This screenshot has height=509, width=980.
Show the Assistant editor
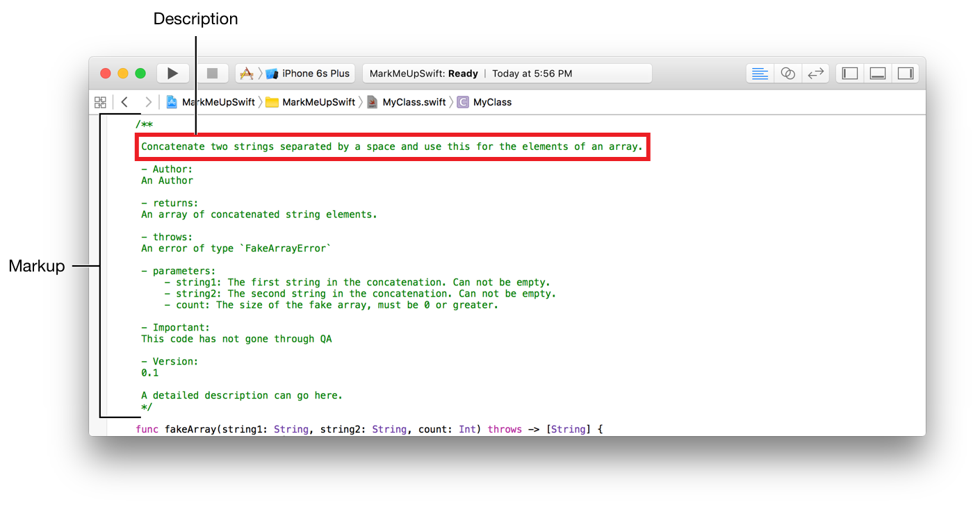coord(787,74)
